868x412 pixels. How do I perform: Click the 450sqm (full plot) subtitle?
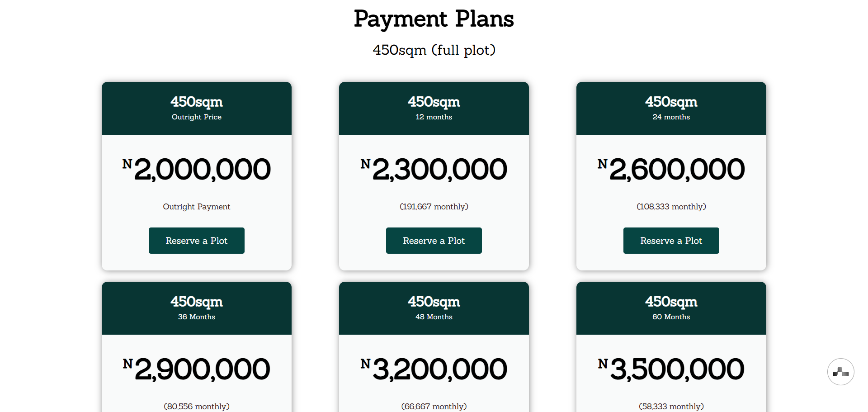point(434,50)
